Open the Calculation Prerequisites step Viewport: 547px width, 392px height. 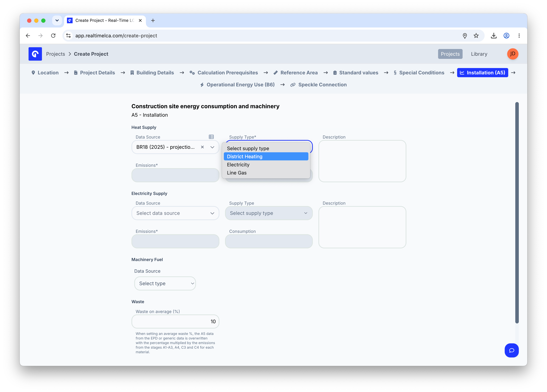(224, 73)
